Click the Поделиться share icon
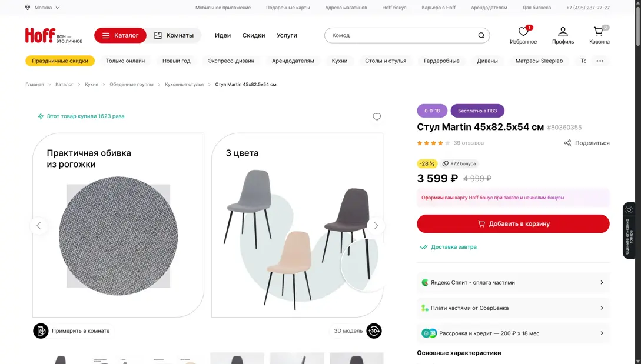Screen dimensions: 641x364 pos(567,143)
